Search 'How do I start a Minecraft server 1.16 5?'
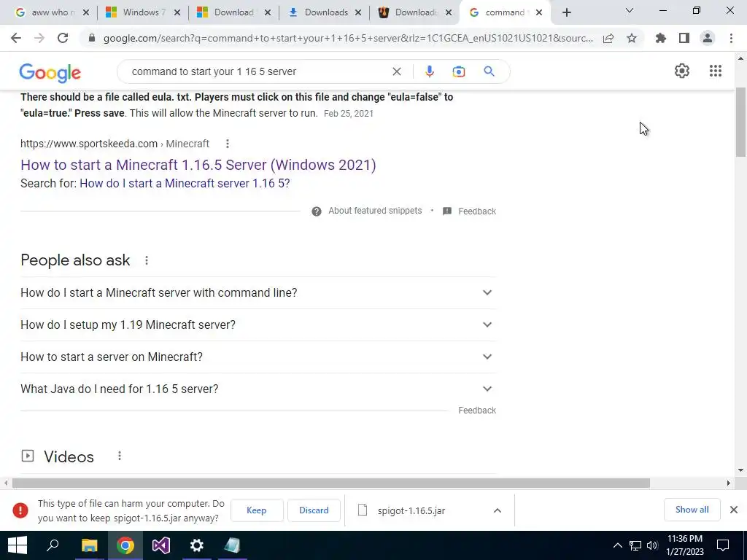The width and height of the screenshot is (747, 560). click(185, 183)
